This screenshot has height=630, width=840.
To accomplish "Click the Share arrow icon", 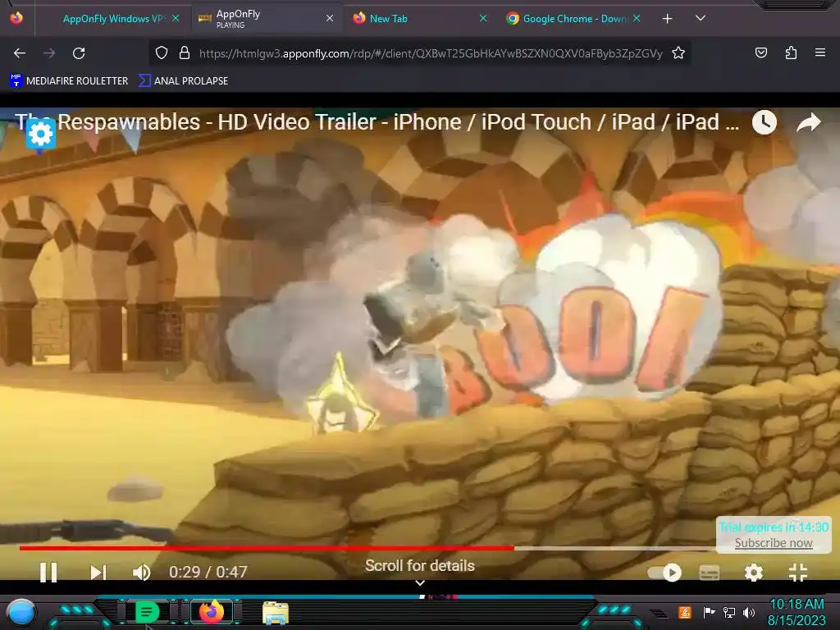I will (808, 123).
